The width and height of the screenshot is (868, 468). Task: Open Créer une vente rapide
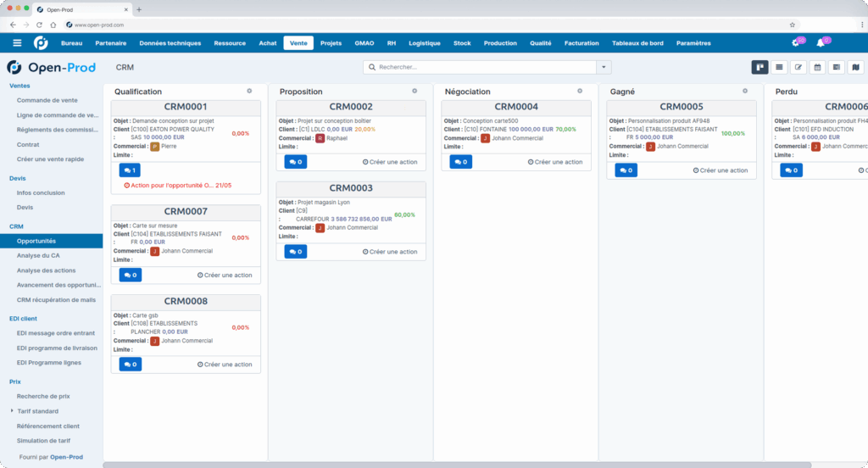tap(50, 159)
